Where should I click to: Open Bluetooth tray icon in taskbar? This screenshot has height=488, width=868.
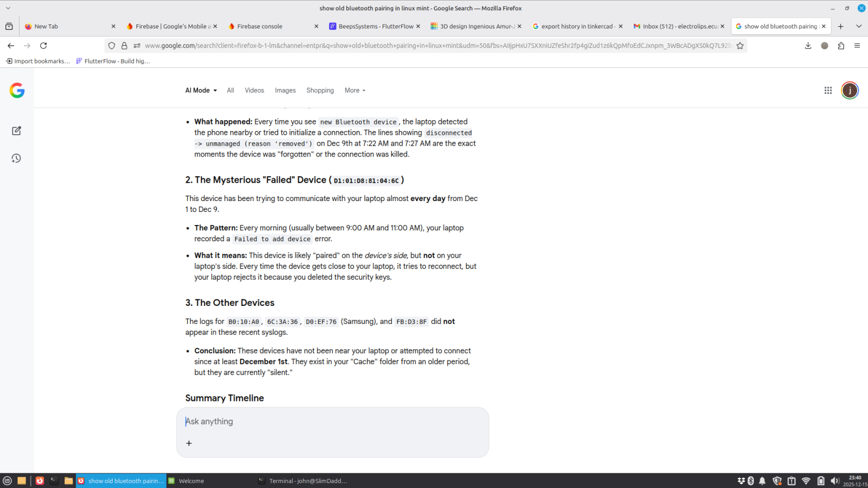click(x=751, y=481)
